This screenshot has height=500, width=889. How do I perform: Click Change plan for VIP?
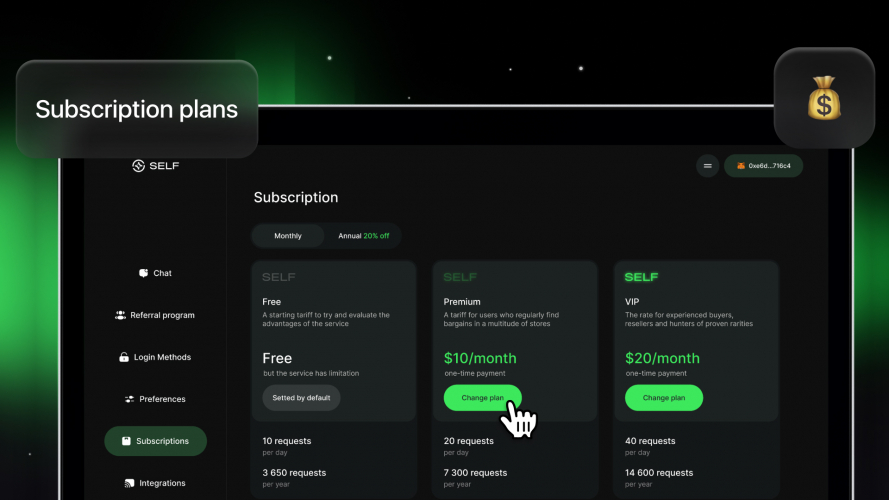664,398
